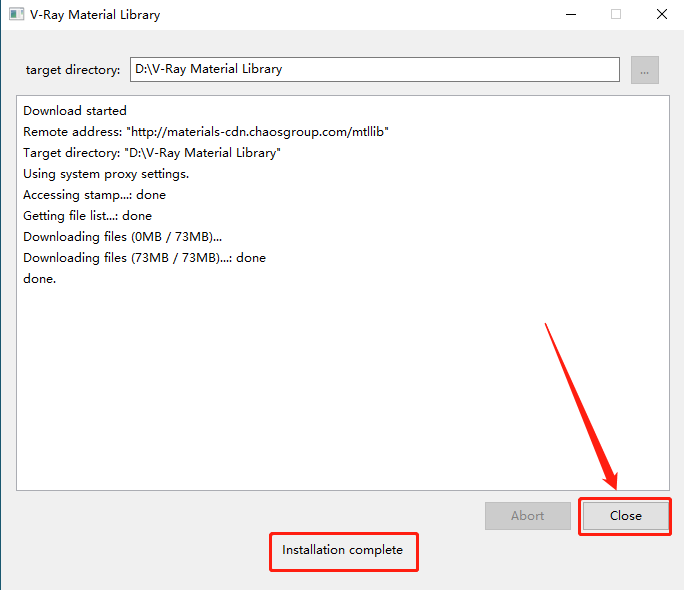This screenshot has height=590, width=684.
Task: Select the 'Remote address' log line
Action: click(206, 132)
